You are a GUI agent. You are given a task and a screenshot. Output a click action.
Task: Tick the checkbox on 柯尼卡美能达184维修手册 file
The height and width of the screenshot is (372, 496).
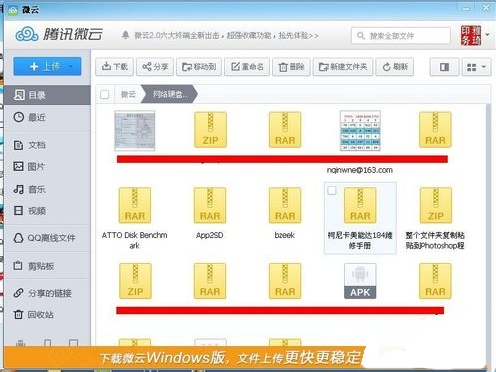pyautogui.click(x=332, y=191)
